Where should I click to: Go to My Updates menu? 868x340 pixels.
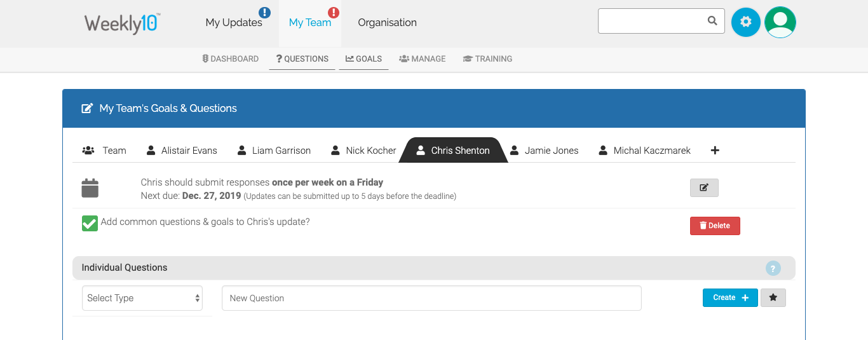click(234, 23)
